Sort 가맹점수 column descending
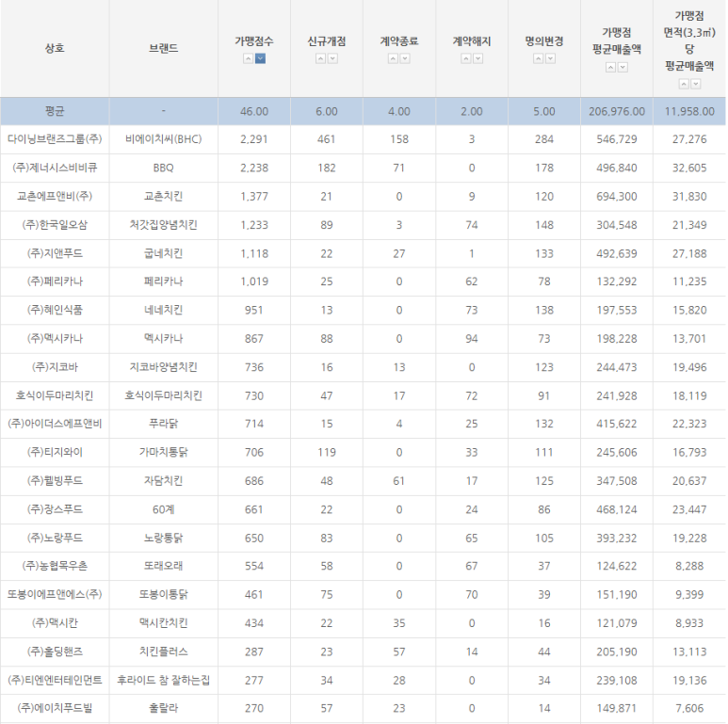The height and width of the screenshot is (724, 728). pos(261,58)
